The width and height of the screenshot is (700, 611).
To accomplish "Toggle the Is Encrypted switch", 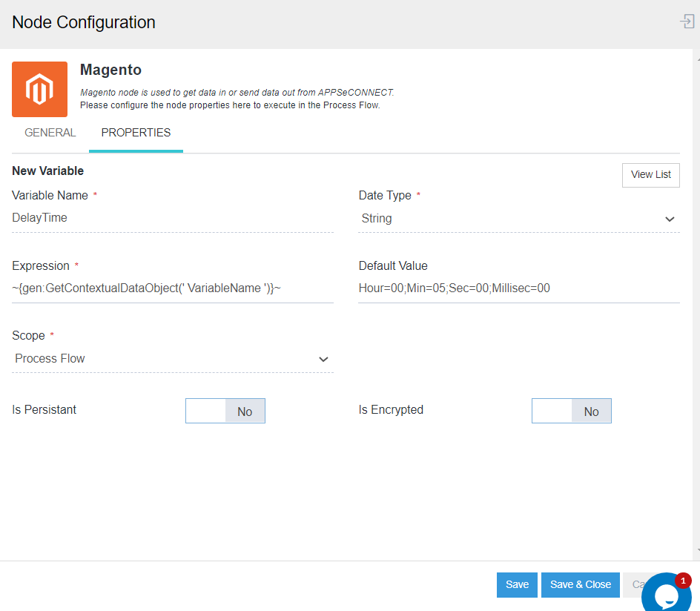I will 571,411.
